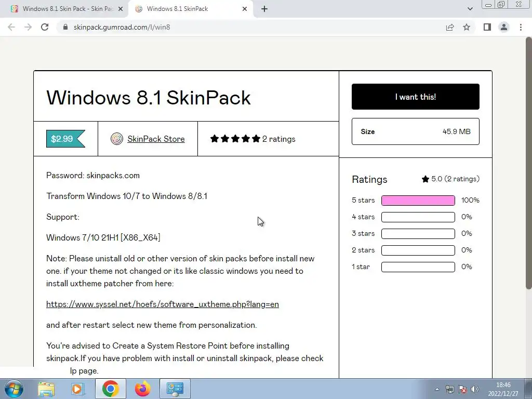Close the Windows 8.1 Skin Pack tab

pos(121,9)
